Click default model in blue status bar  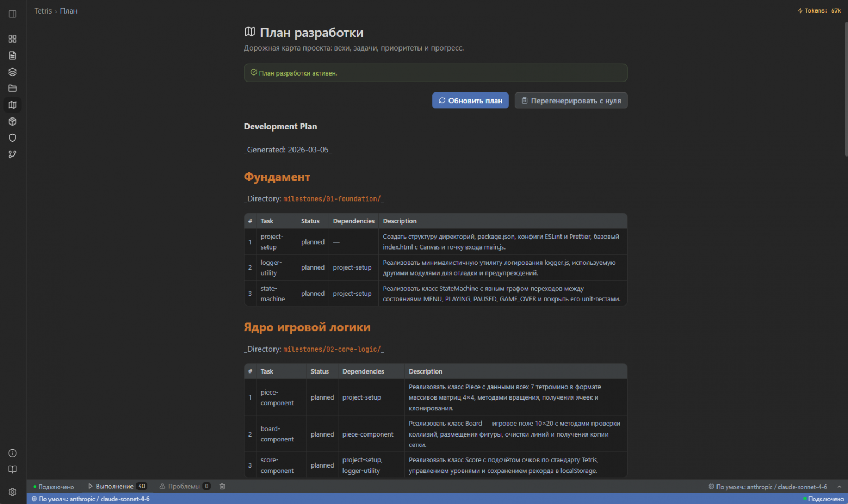(x=90, y=499)
